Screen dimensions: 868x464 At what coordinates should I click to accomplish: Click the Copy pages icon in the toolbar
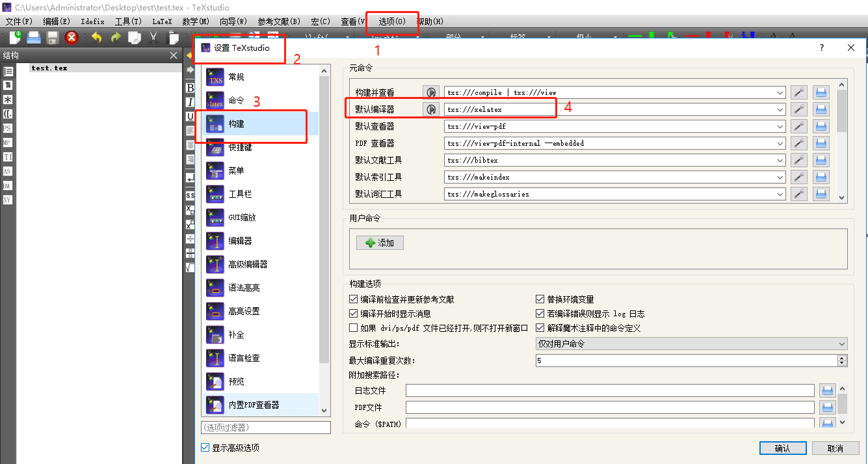135,38
